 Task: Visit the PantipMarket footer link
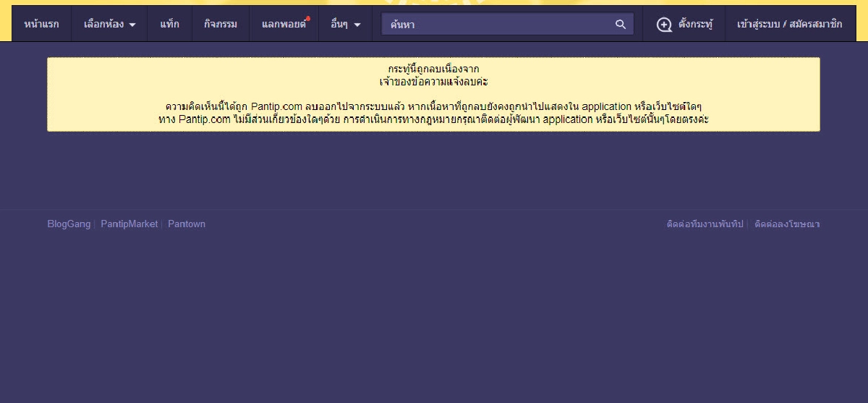(x=129, y=224)
